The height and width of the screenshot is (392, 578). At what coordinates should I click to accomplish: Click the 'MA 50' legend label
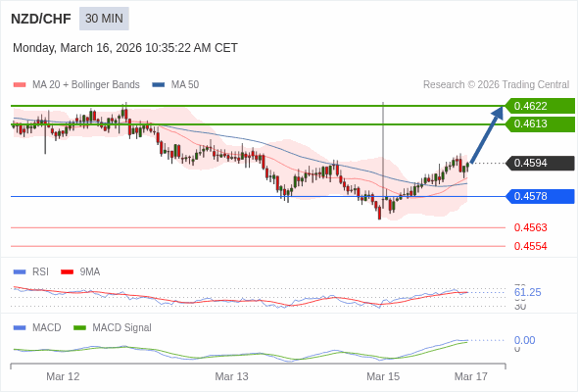click(x=185, y=85)
